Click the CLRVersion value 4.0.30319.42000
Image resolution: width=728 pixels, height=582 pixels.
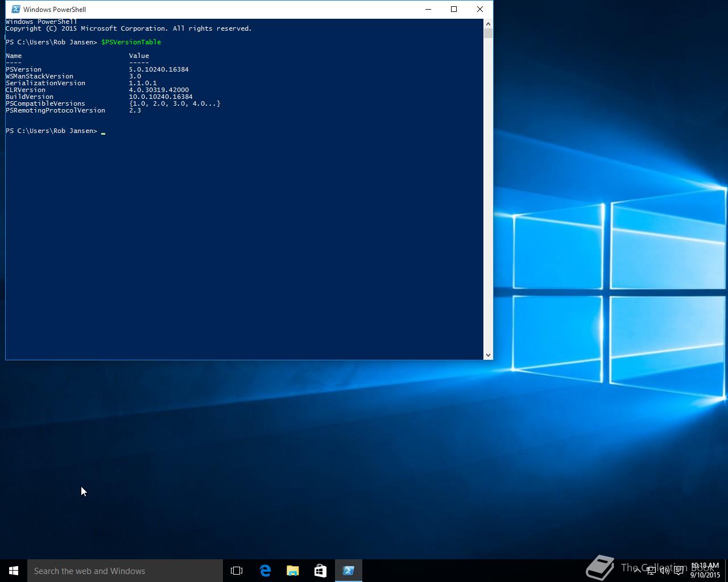[x=159, y=90]
